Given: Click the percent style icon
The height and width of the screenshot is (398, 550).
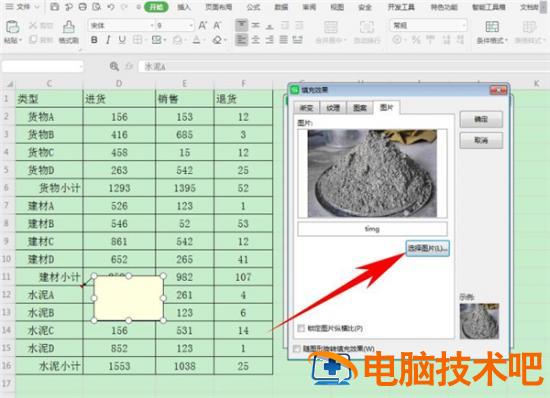Looking at the screenshot, I should pos(416,40).
